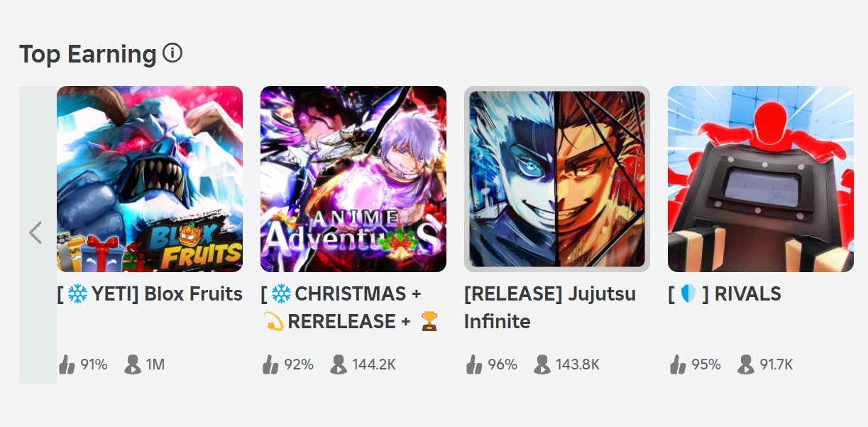The image size is (868, 427).
Task: Click the thumbs-up icon beside 96%
Action: coord(474,365)
